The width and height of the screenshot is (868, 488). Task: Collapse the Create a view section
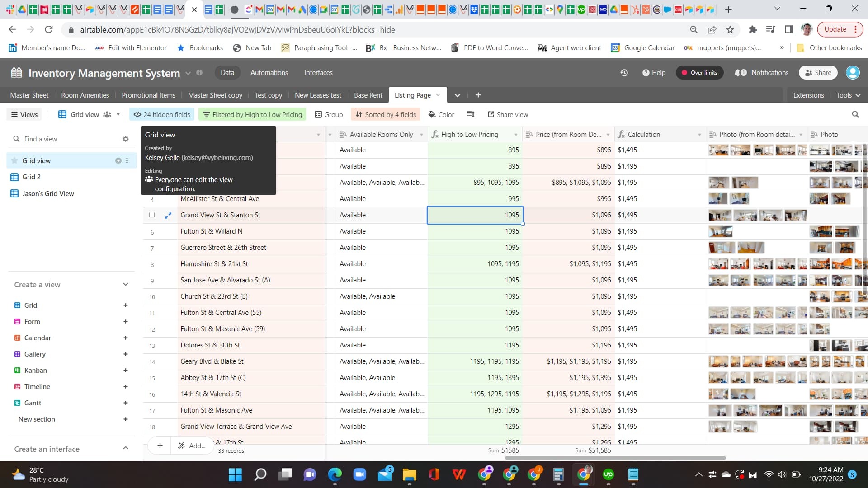click(x=126, y=285)
